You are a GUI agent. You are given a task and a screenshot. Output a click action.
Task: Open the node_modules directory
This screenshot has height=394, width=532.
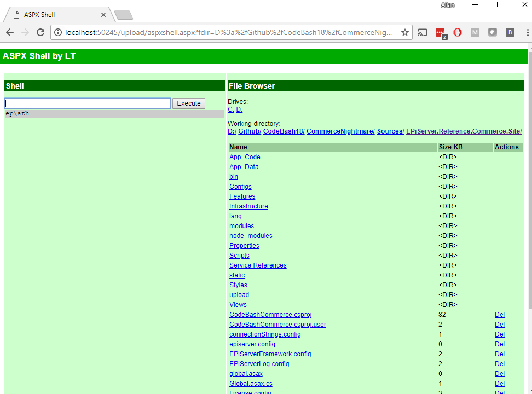point(251,236)
